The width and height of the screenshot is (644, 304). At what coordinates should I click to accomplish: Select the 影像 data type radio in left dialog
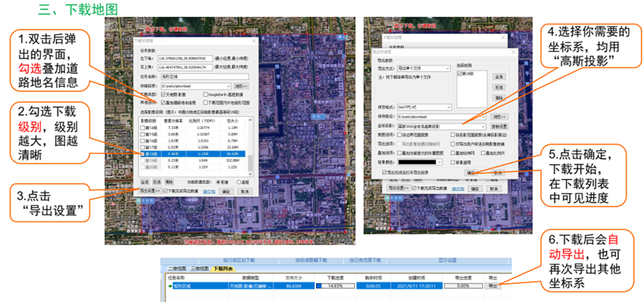(218, 182)
